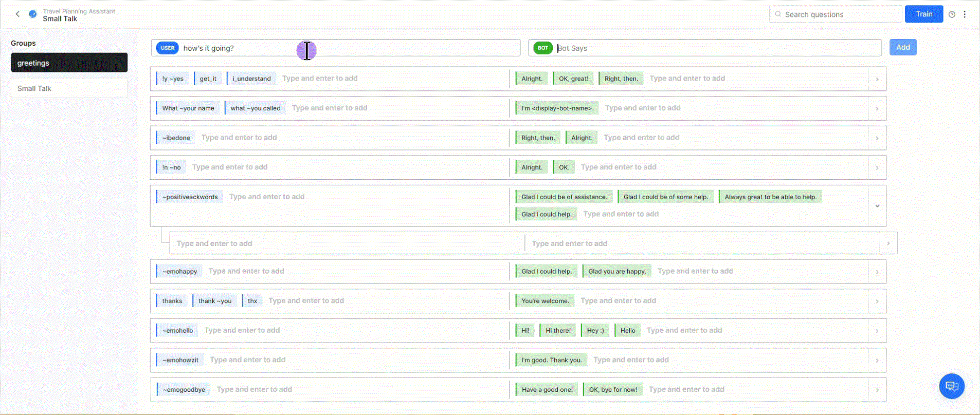
Task: Click the Add button
Action: point(903,47)
